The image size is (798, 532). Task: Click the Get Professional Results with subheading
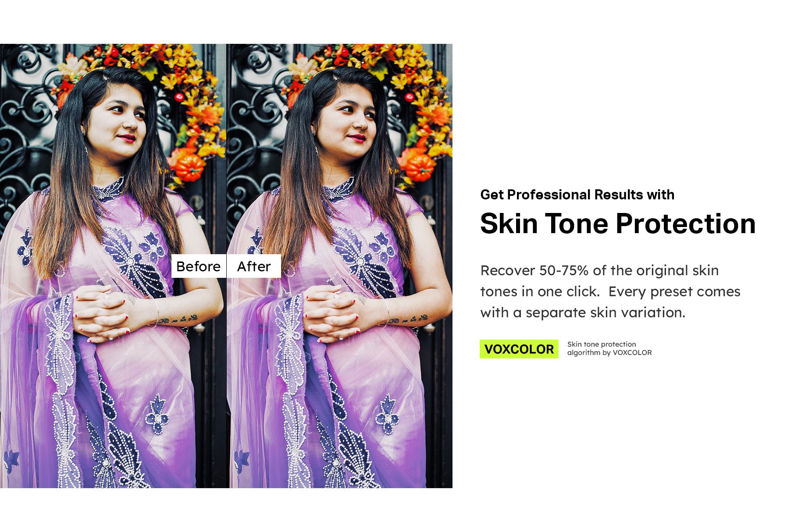tap(577, 195)
